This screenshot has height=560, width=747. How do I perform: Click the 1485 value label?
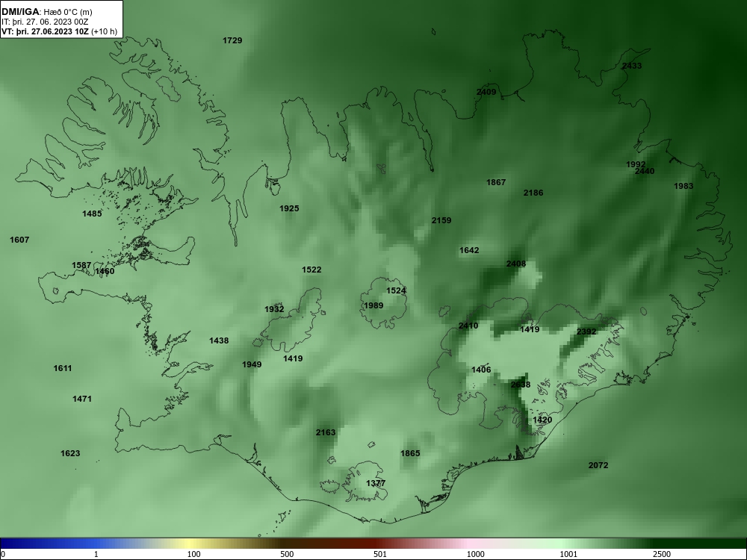[x=92, y=214]
